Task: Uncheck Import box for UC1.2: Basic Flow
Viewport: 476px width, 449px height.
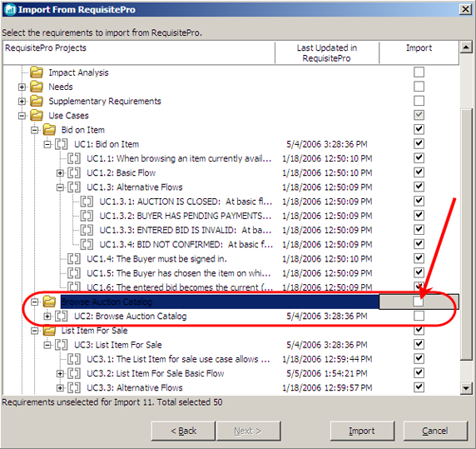Action: (x=419, y=172)
